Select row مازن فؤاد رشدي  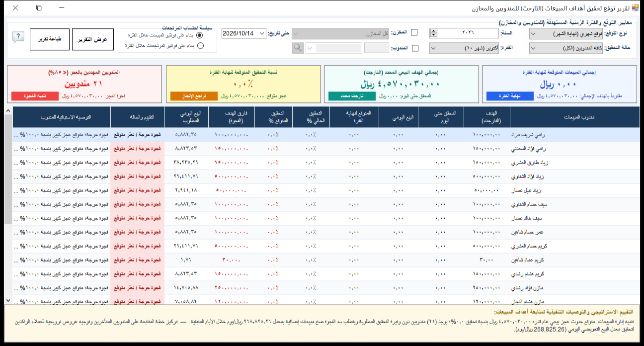point(326,287)
